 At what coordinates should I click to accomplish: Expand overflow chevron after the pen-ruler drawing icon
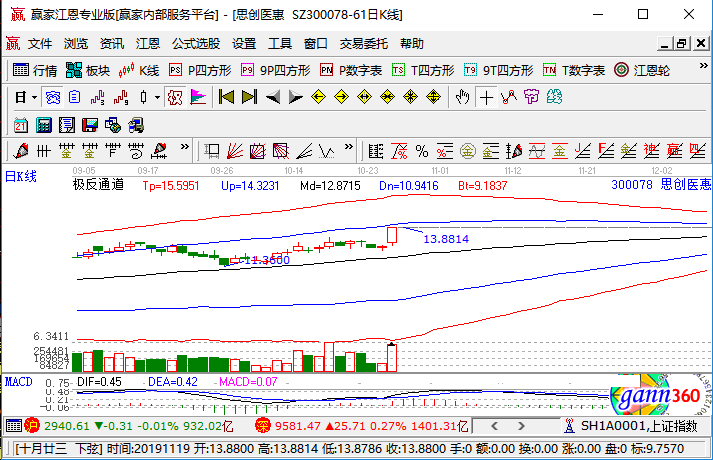coord(185,147)
